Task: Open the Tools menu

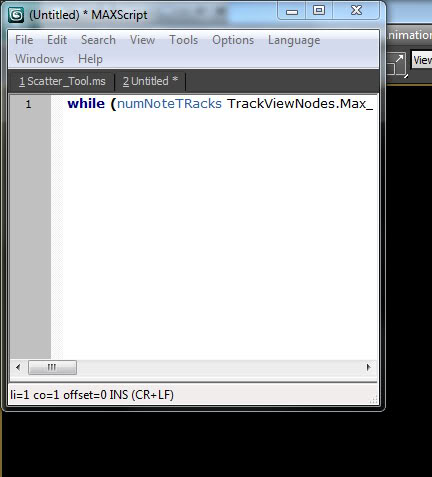Action: pyautogui.click(x=184, y=40)
